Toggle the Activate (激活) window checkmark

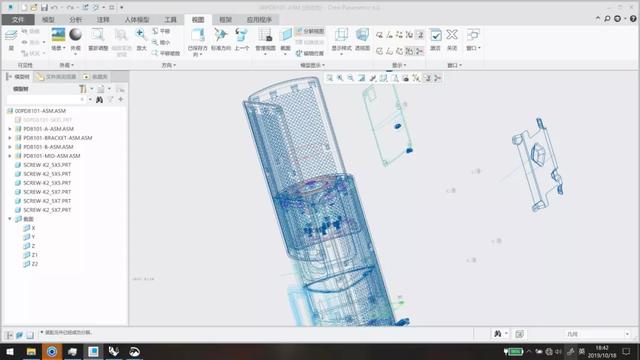pos(436,39)
